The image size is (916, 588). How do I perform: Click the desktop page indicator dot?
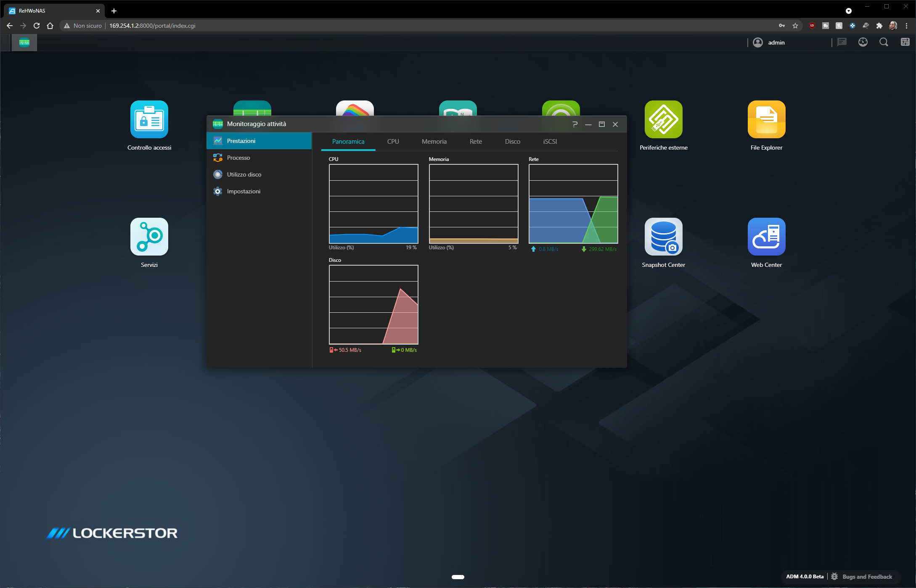(458, 577)
